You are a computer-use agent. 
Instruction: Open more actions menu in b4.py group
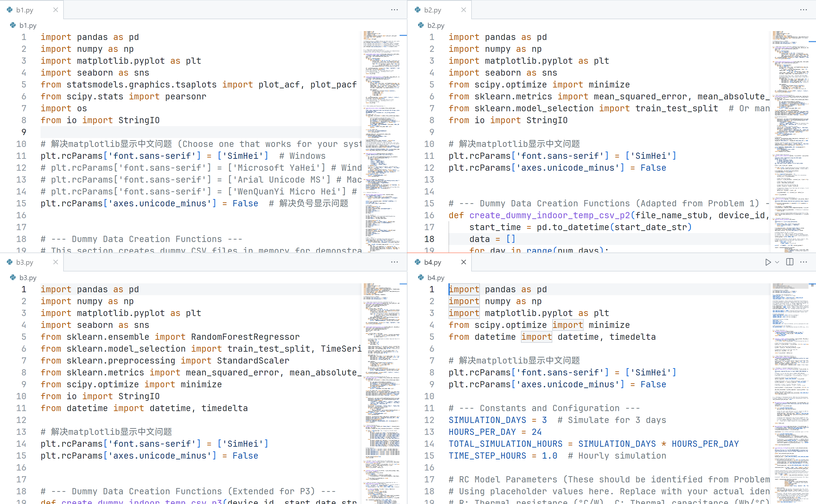804,262
